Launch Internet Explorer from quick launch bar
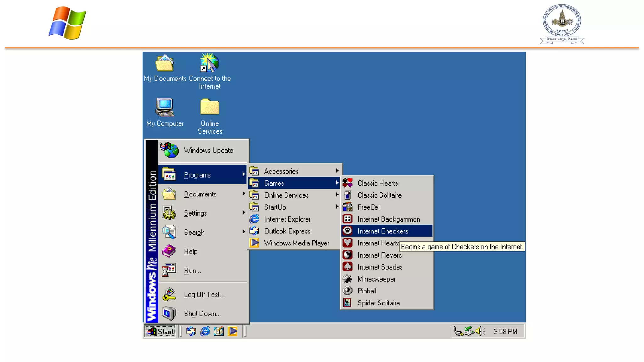 [x=205, y=331]
